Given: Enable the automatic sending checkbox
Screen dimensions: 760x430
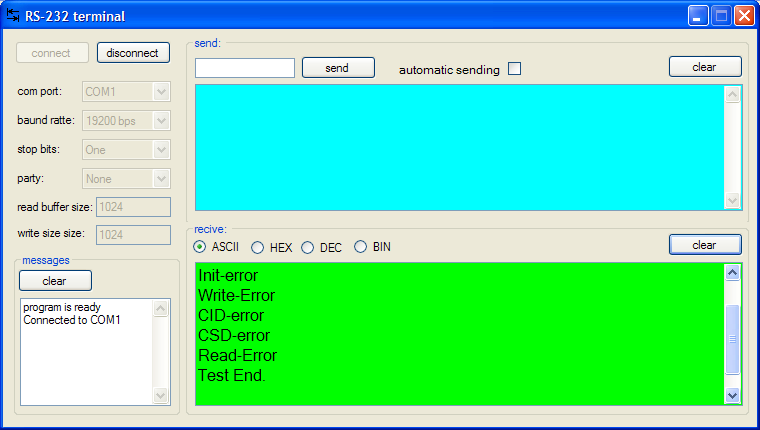Looking at the screenshot, I should click(x=515, y=69).
